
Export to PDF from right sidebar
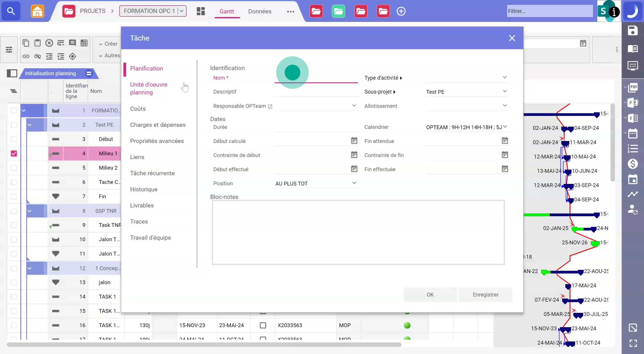[633, 87]
